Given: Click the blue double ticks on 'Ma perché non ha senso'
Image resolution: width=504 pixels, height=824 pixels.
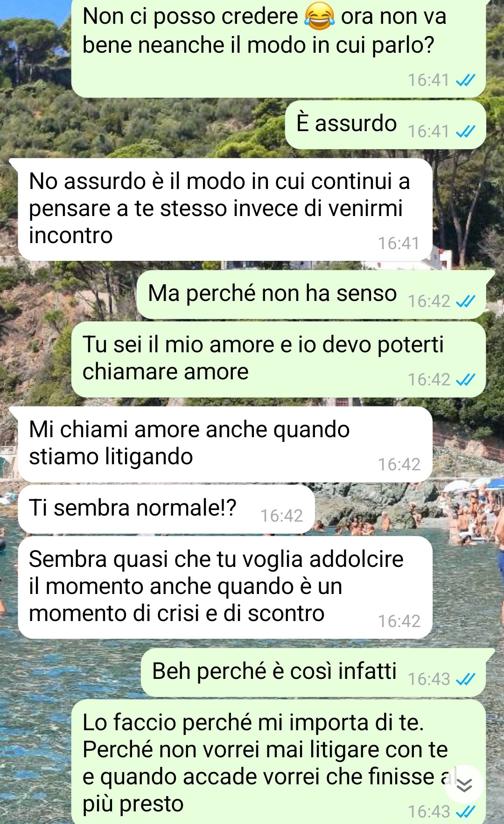Looking at the screenshot, I should tap(465, 301).
